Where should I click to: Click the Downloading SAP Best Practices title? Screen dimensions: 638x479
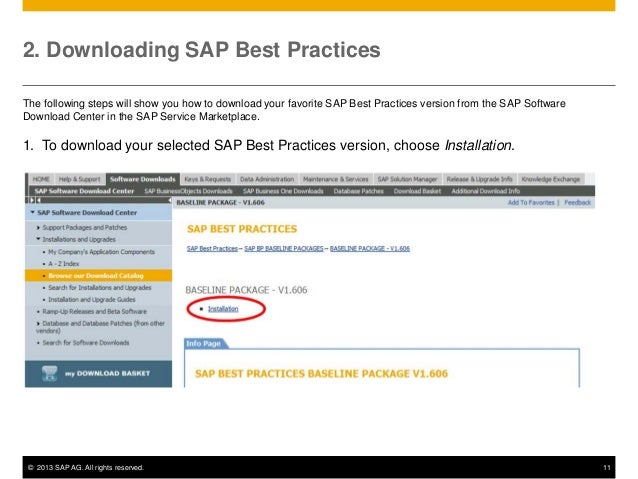pos(202,50)
